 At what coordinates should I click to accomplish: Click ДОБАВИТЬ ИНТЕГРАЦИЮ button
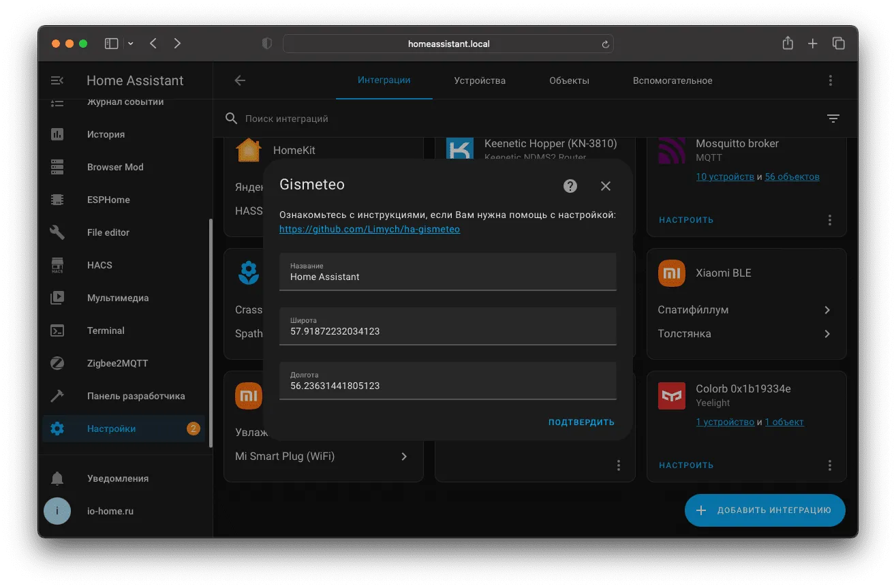point(765,510)
